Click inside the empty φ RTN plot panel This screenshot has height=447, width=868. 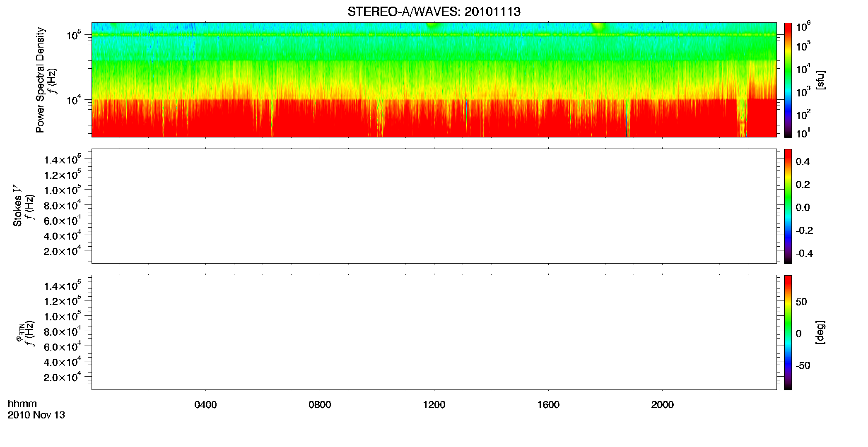[434, 332]
